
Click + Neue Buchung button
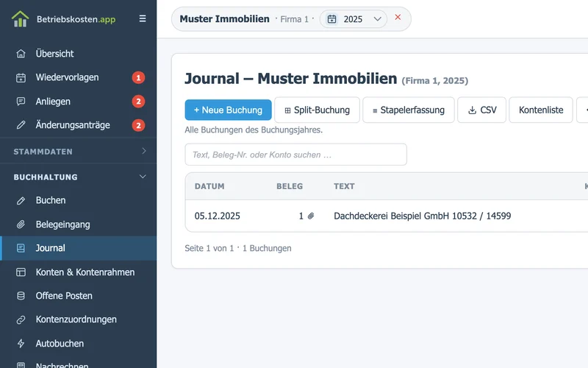point(228,110)
